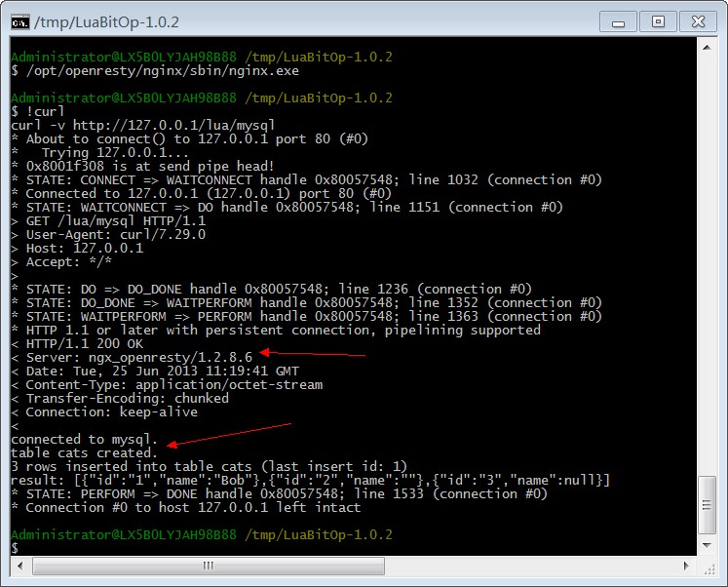Click the vertical scrollbar up arrow
728x587 pixels.
point(707,48)
